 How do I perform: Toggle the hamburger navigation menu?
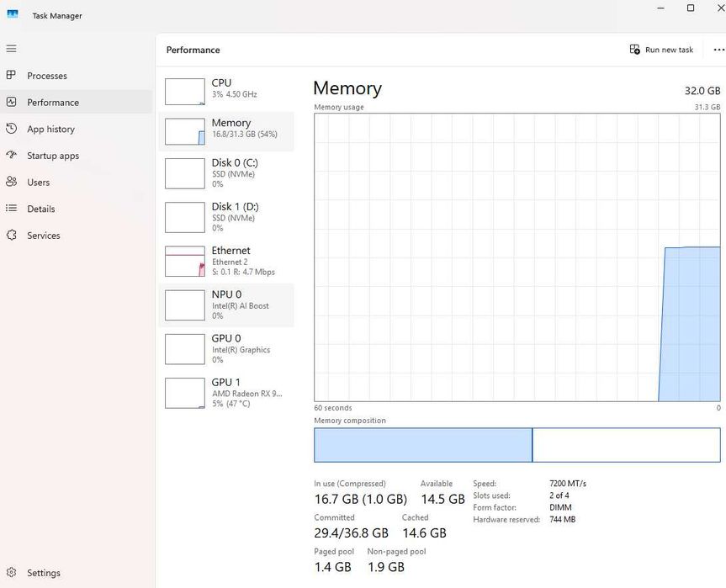[x=11, y=49]
